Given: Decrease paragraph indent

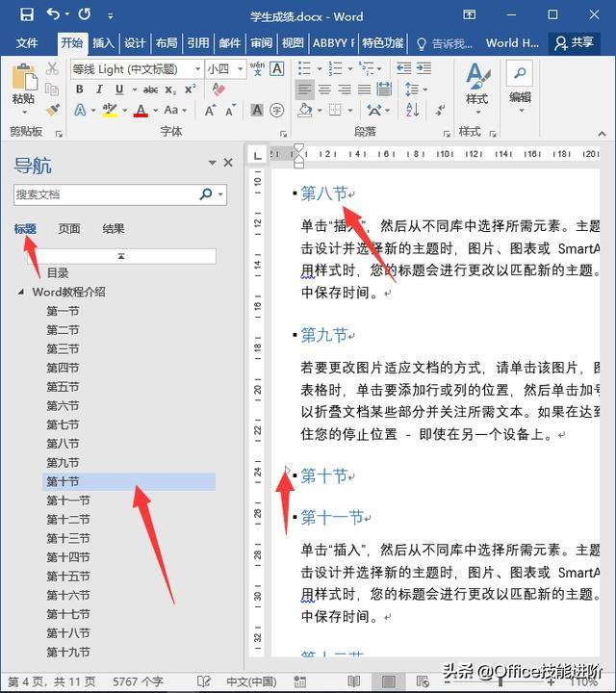Looking at the screenshot, I should click(404, 68).
